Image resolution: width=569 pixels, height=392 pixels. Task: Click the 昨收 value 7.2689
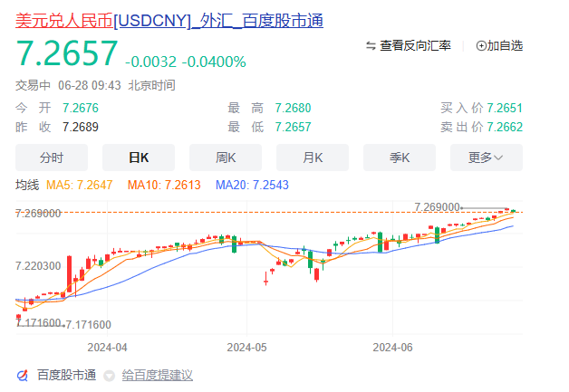[x=81, y=127]
